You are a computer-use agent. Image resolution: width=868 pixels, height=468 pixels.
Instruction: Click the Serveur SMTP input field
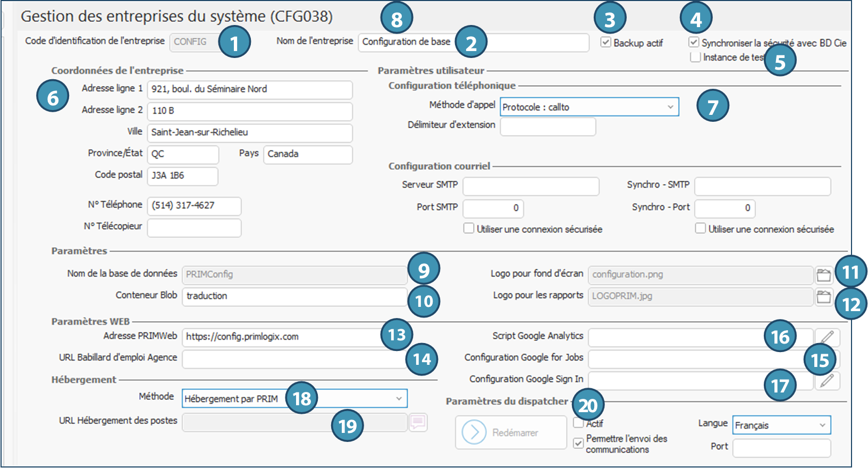tap(530, 187)
